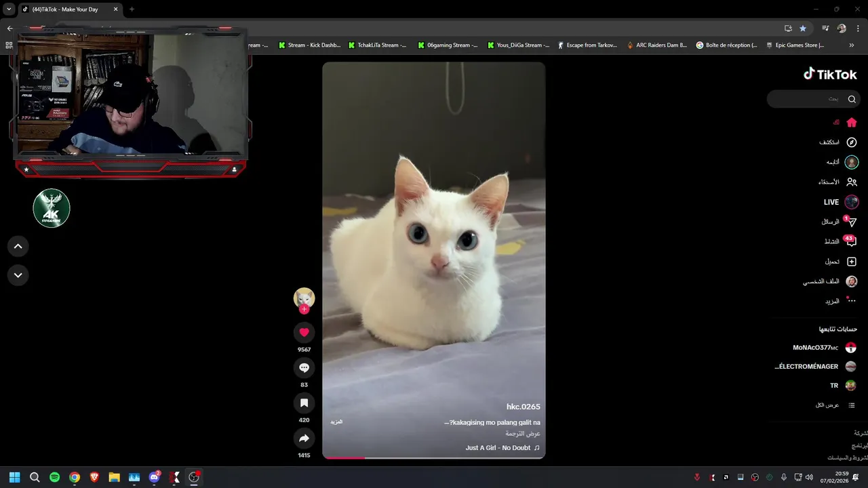Open File Explorer from the taskbar
The width and height of the screenshot is (868, 488).
click(114, 477)
